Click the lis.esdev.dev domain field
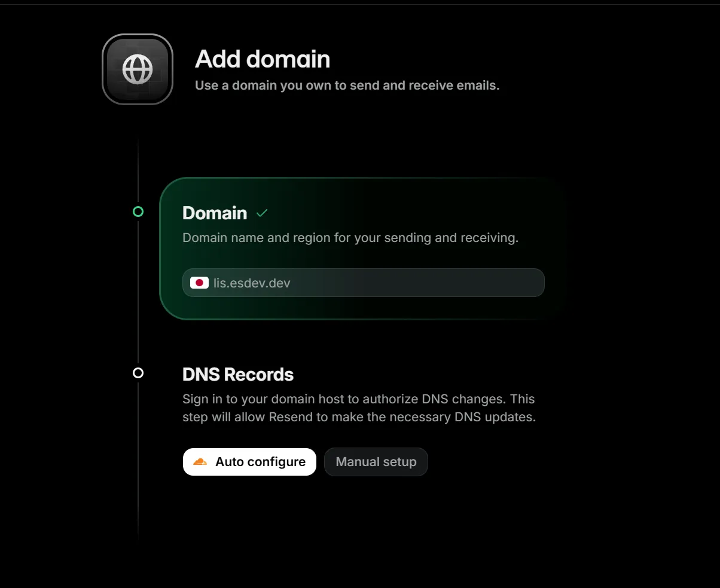 [x=364, y=283]
